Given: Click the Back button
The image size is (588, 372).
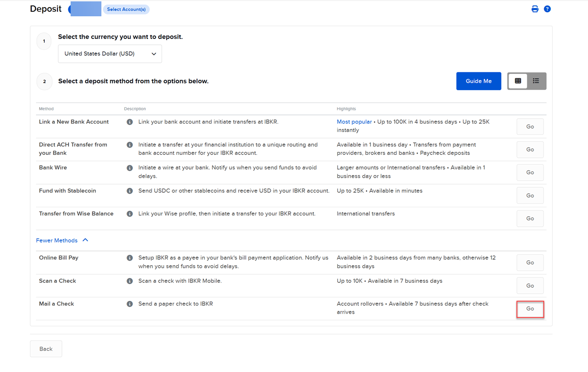Looking at the screenshot, I should point(46,349).
